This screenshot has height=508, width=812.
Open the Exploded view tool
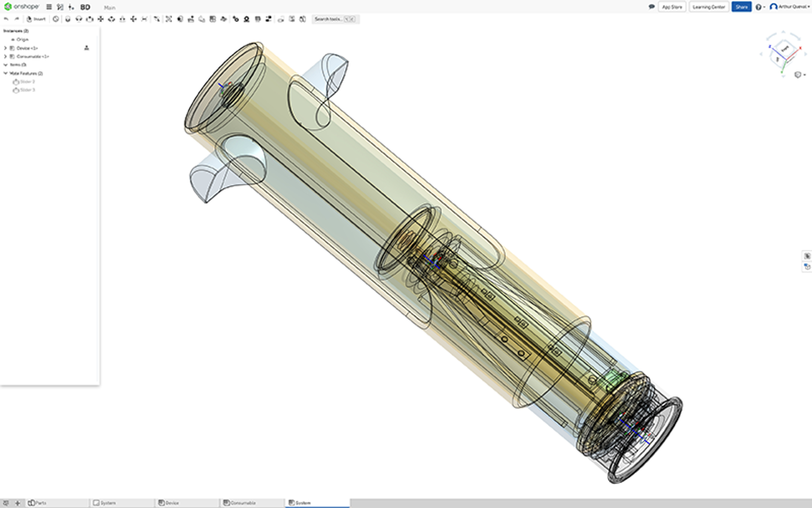pyautogui.click(x=168, y=19)
